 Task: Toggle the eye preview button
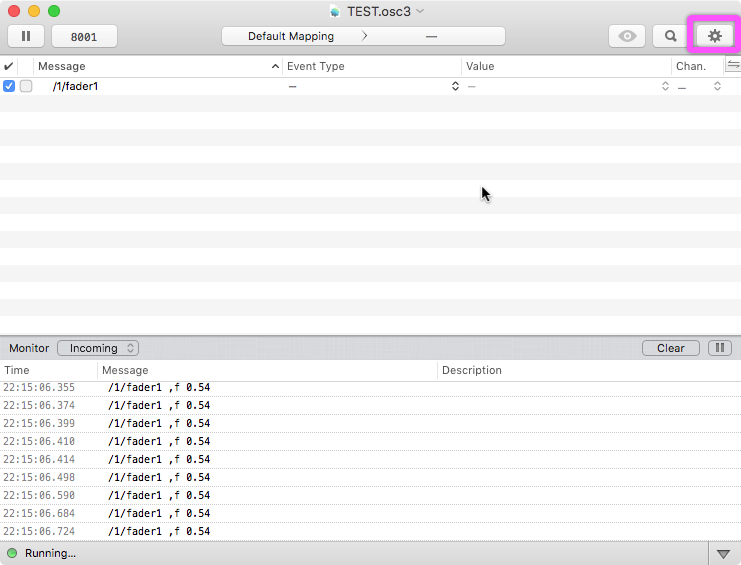[627, 36]
